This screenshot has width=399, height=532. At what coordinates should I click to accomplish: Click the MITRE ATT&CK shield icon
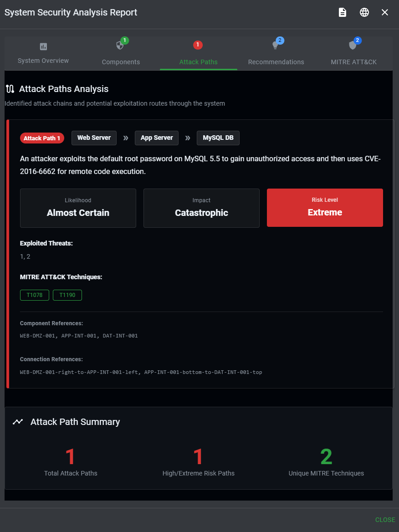[353, 46]
